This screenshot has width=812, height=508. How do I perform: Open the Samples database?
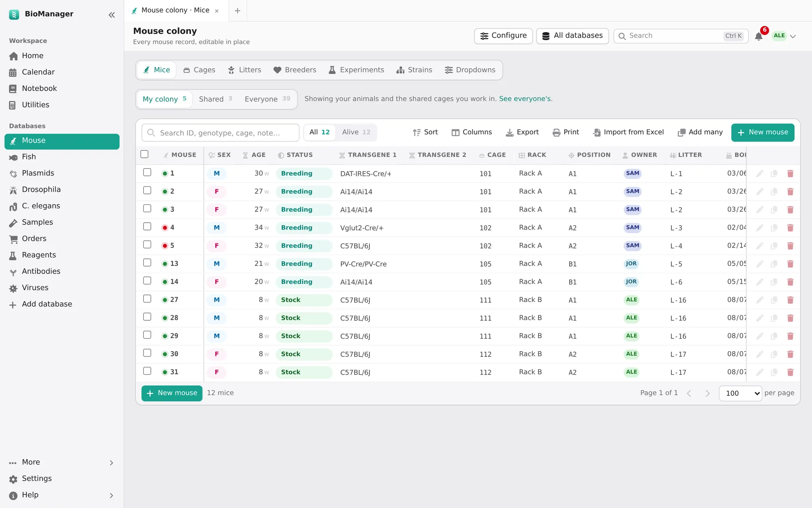62,222
